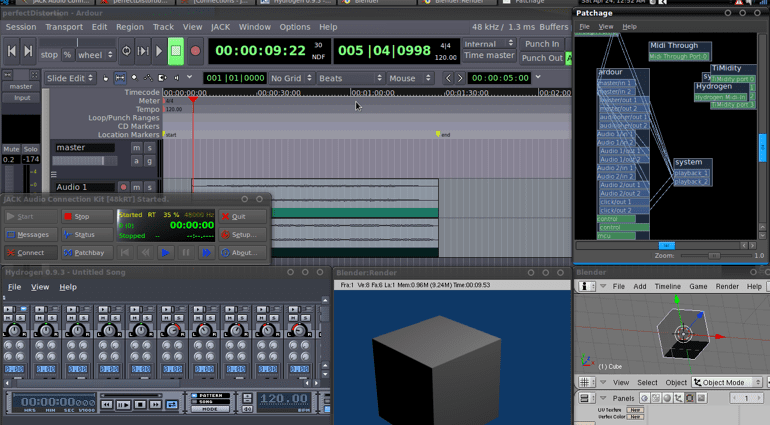Click Quit in JACK control
770x425 pixels.
point(243,216)
